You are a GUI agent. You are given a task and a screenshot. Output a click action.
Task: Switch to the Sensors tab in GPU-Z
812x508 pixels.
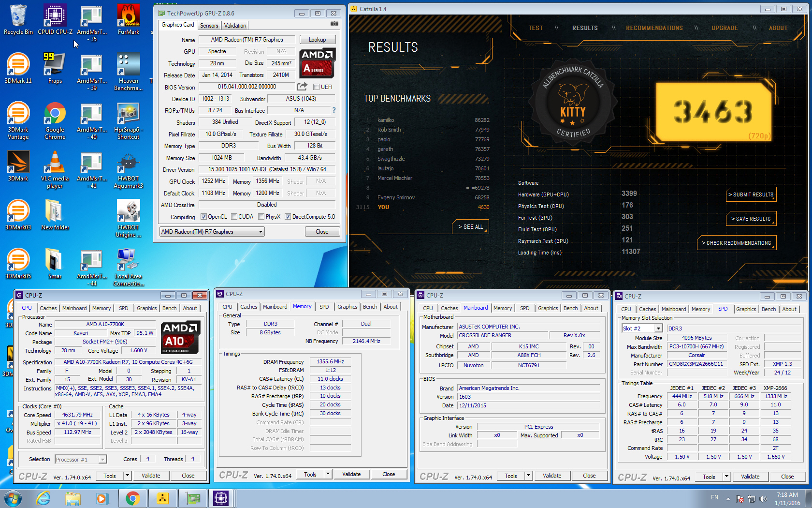coord(209,26)
